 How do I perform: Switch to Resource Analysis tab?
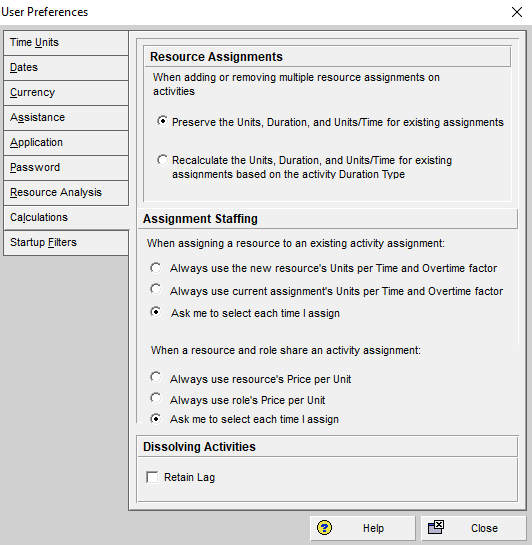66,193
